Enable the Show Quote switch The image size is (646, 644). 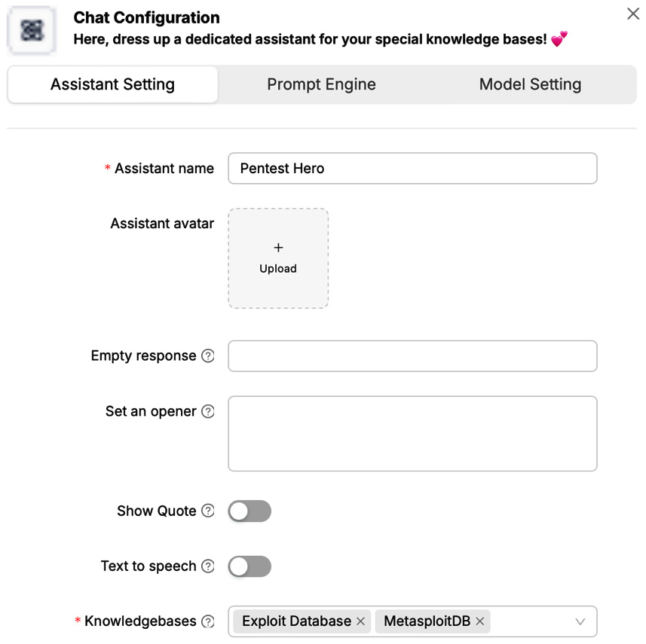coord(250,511)
